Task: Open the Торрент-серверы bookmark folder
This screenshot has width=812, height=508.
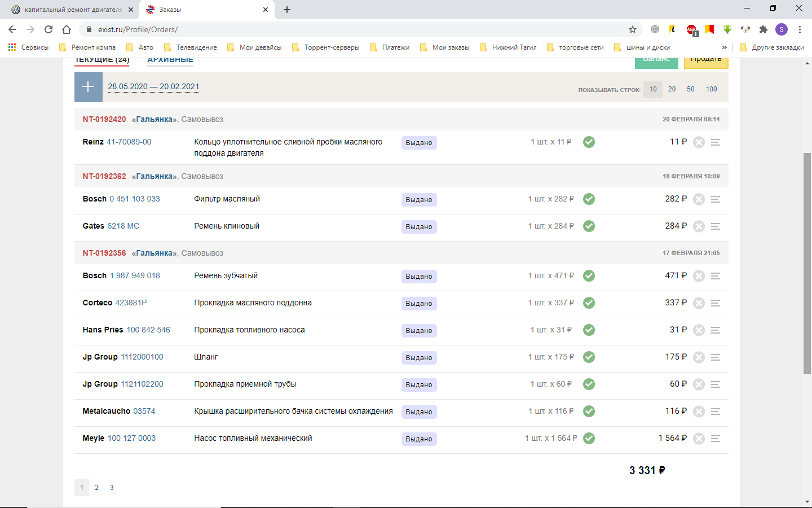Action: (325, 47)
